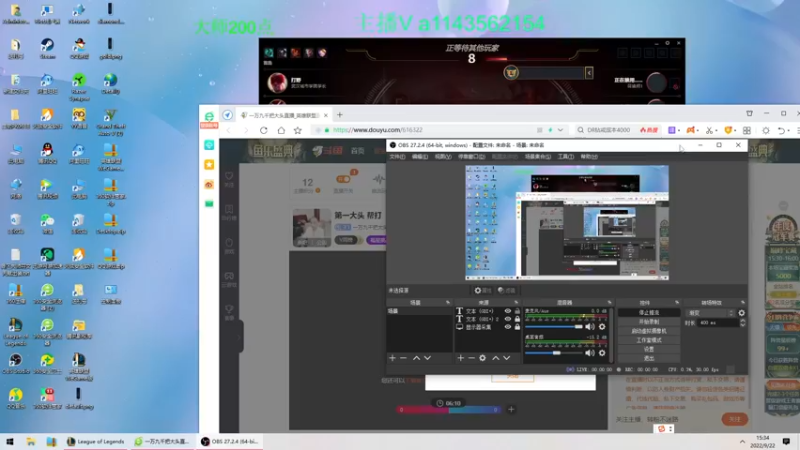The width and height of the screenshot is (800, 450).
Task: Move the scene down in the Scenes dock
Action: pos(428,358)
